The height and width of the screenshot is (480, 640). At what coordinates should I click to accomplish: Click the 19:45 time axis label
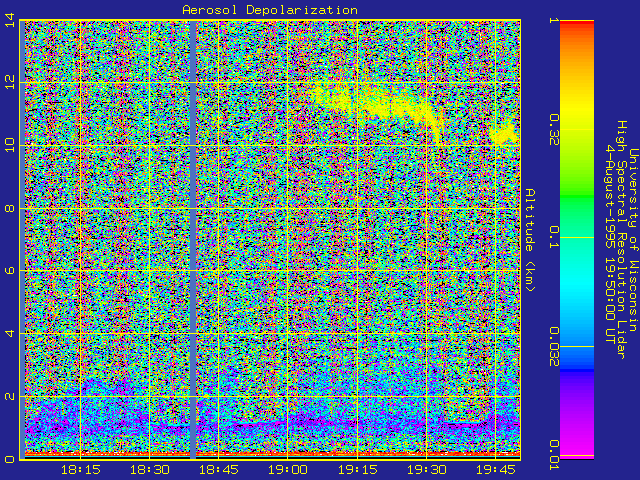click(x=496, y=470)
